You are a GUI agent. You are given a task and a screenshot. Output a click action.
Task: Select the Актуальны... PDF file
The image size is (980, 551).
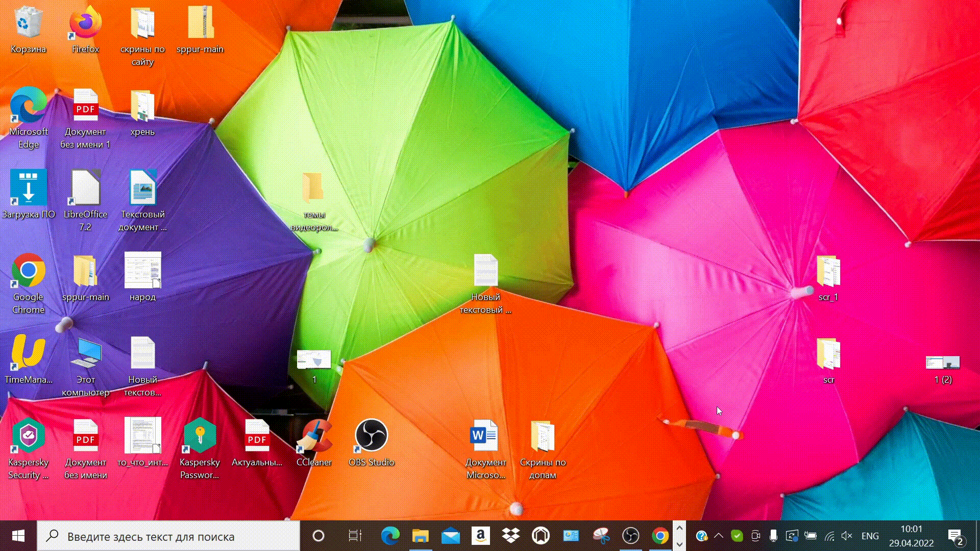point(257,443)
